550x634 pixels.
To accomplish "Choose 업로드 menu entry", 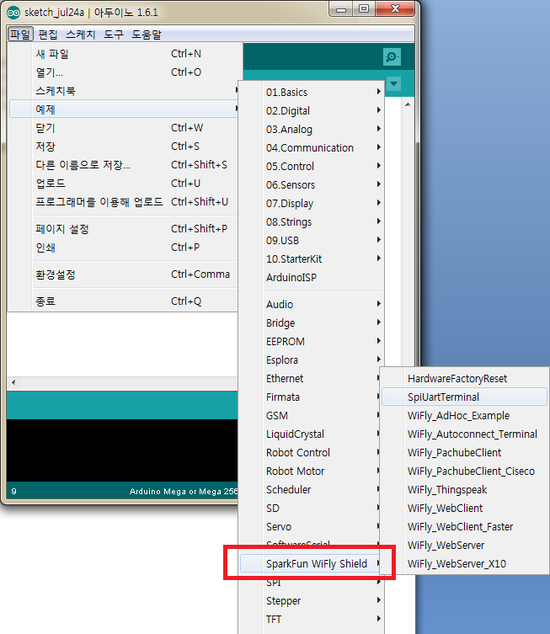I will 123,184.
